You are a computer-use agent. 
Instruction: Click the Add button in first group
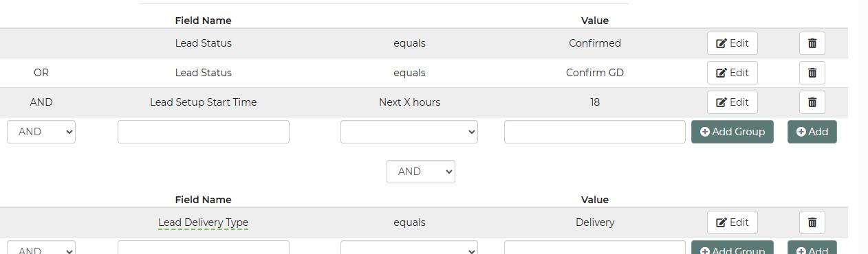point(812,132)
